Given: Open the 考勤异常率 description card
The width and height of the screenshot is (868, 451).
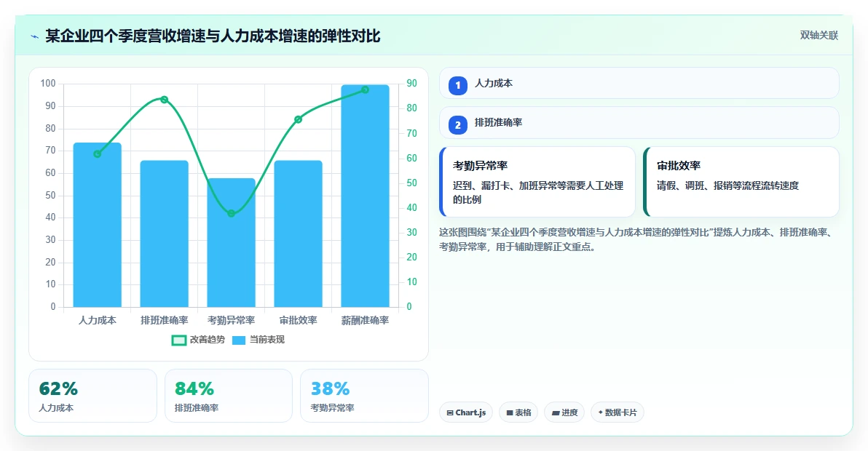Looking at the screenshot, I should point(537,182).
